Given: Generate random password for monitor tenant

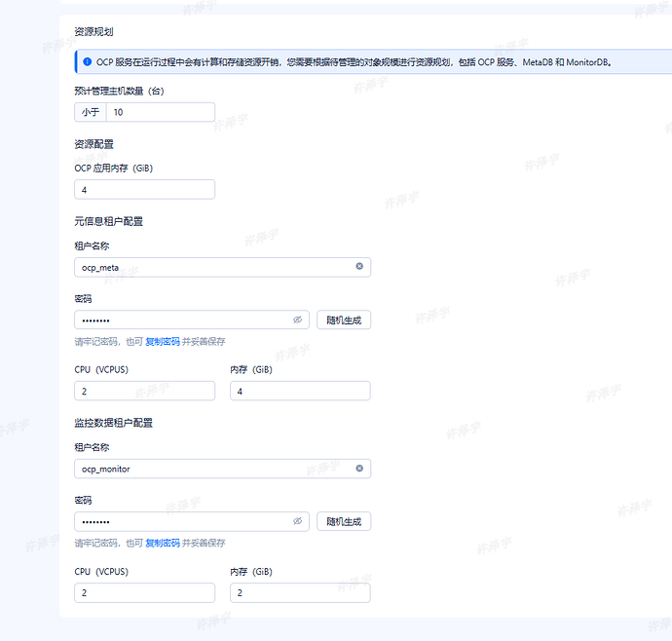Looking at the screenshot, I should pos(344,521).
